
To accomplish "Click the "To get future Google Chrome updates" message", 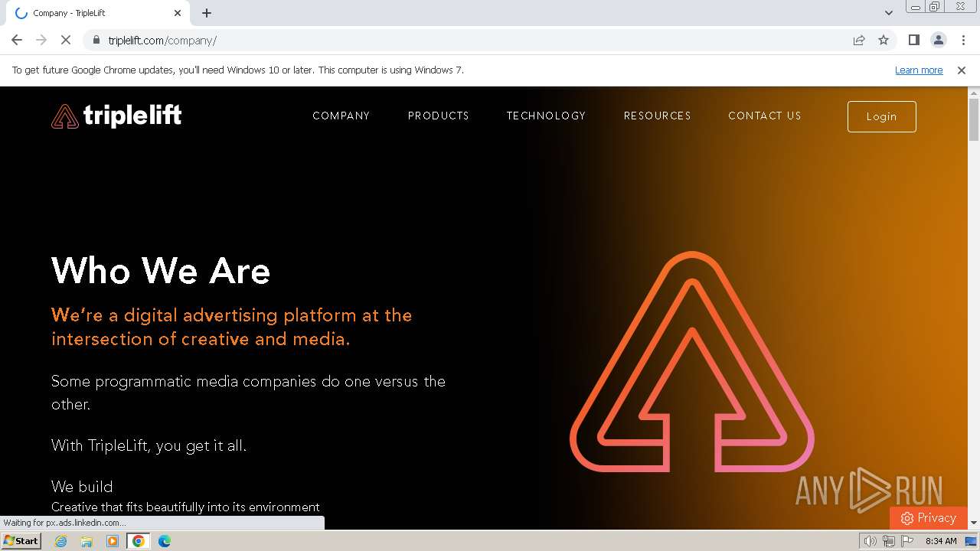I will point(238,70).
